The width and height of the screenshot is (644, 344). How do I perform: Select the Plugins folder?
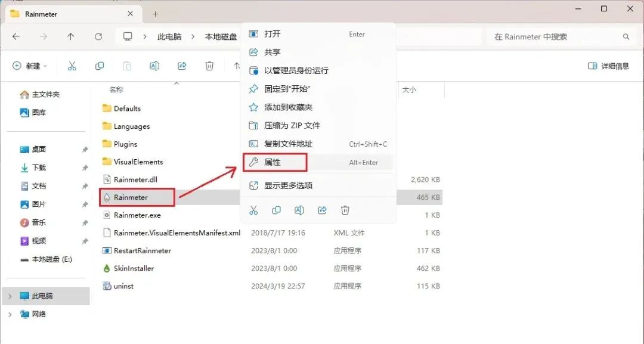pos(120,144)
